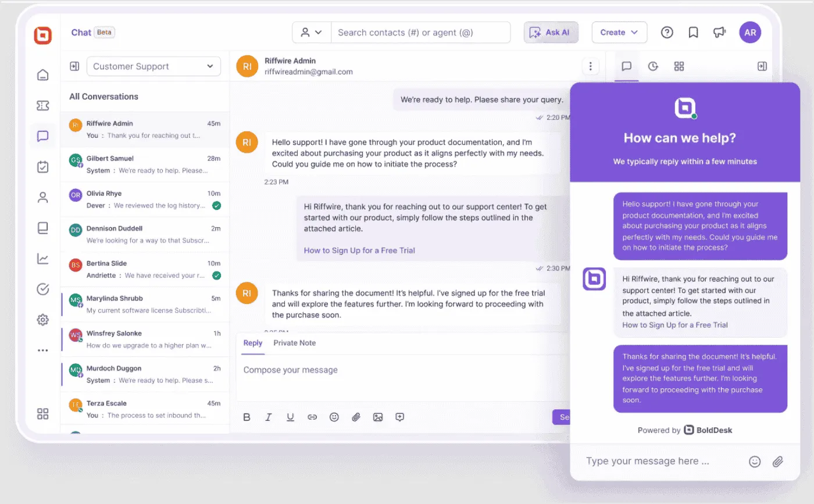Apply Italic formatting in reply editor
The image size is (814, 504).
(x=269, y=417)
